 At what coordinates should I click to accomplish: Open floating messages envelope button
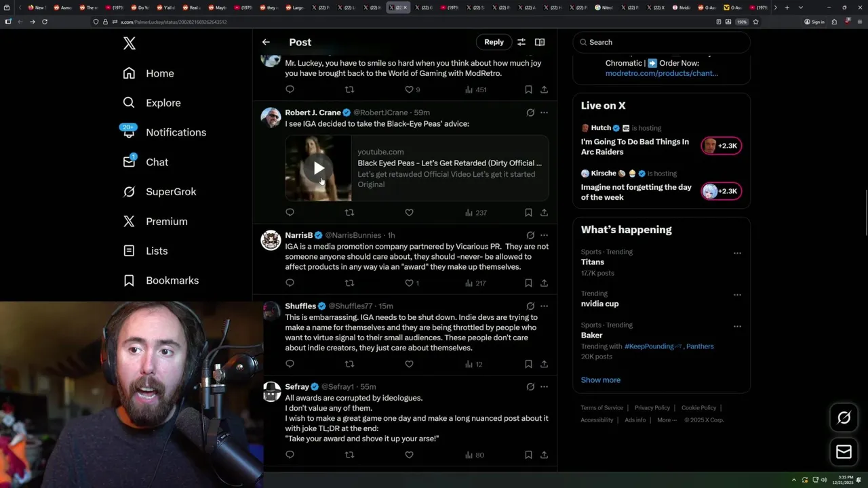point(844,452)
